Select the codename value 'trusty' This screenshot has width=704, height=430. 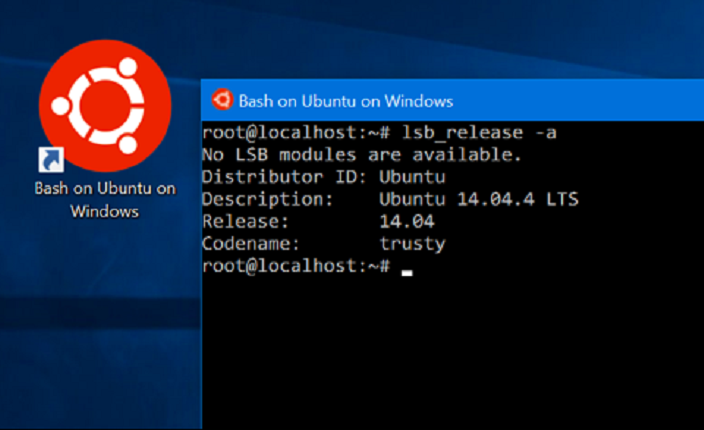(412, 244)
